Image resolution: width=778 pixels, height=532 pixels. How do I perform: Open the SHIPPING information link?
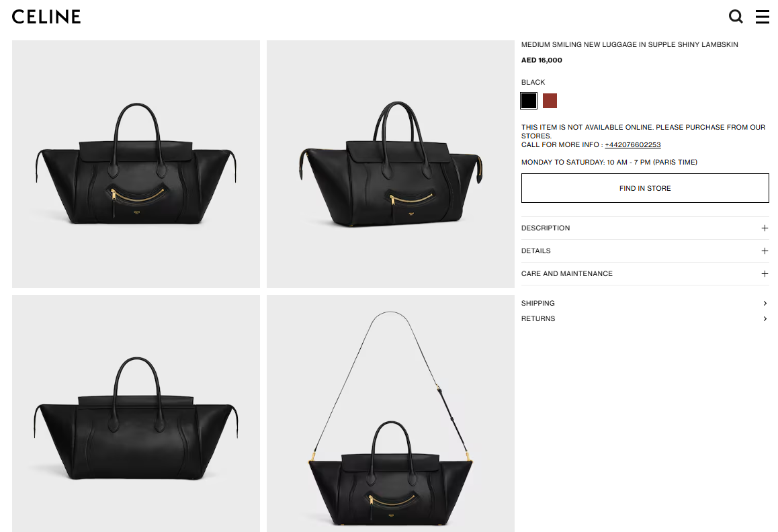tap(645, 303)
